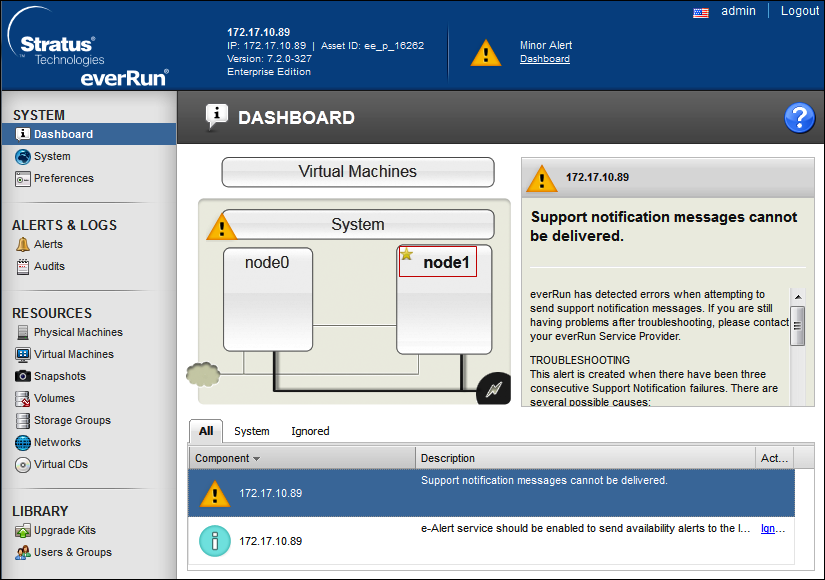
Task: Sort alerts by the Component column arrow
Action: point(256,459)
